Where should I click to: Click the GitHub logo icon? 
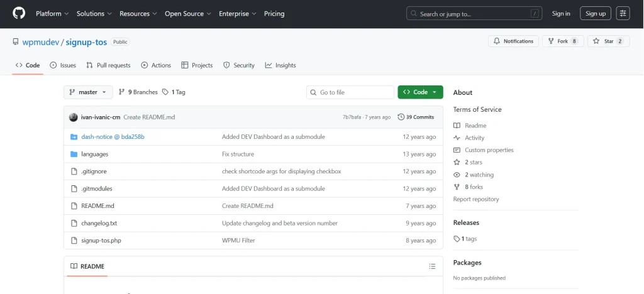pyautogui.click(x=19, y=13)
